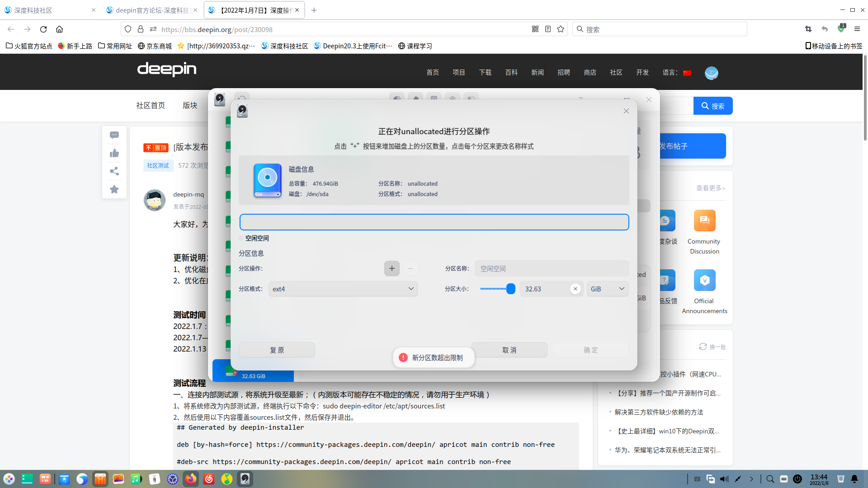Screen dimensions: 868x488
Task: Star the post using the sidebar favorite icon
Action: [x=114, y=189]
